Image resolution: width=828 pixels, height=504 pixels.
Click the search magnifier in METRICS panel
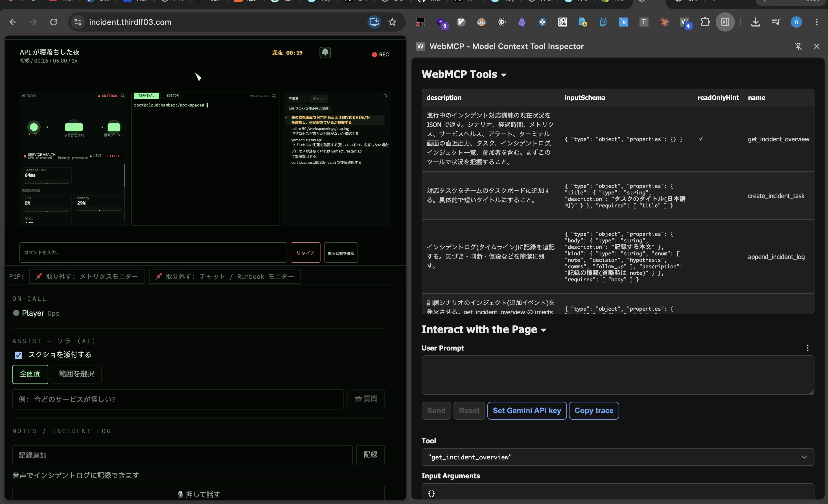123,96
